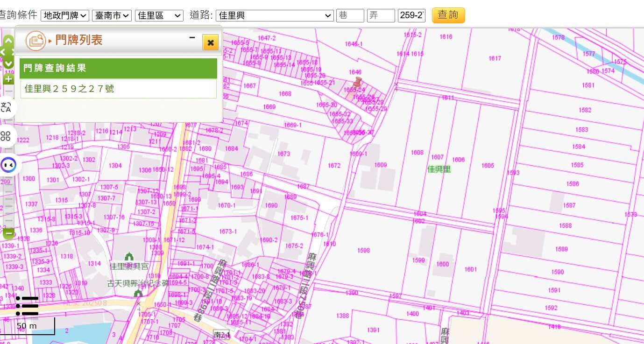The image size is (644, 344).
Task: Open the 佳里區 district dropdown
Action: (x=159, y=15)
